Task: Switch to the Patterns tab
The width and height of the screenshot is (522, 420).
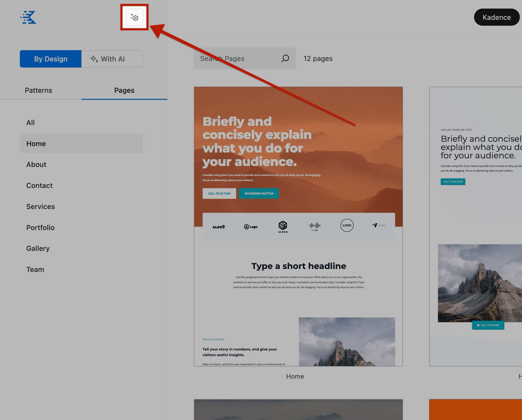Action: pyautogui.click(x=38, y=90)
